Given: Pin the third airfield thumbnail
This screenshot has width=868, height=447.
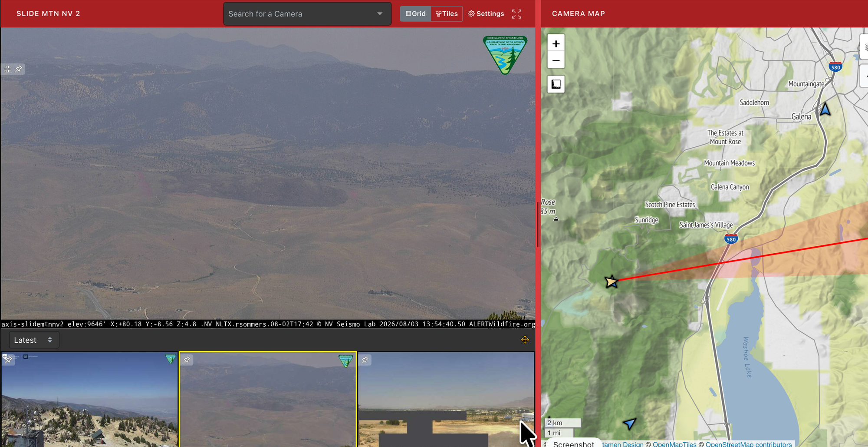Looking at the screenshot, I should [x=365, y=360].
